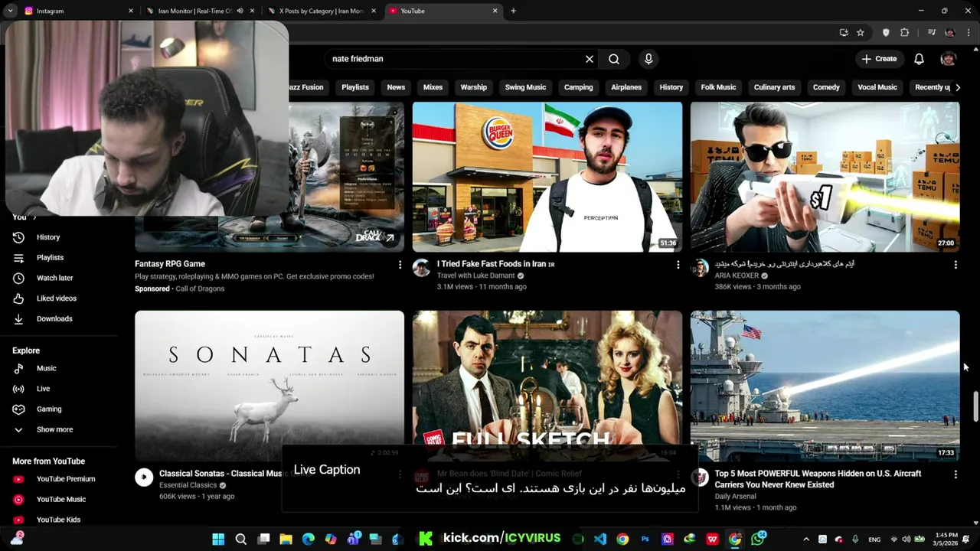
Task: Open the Burger Queen Iran video thumbnail
Action: 547,177
